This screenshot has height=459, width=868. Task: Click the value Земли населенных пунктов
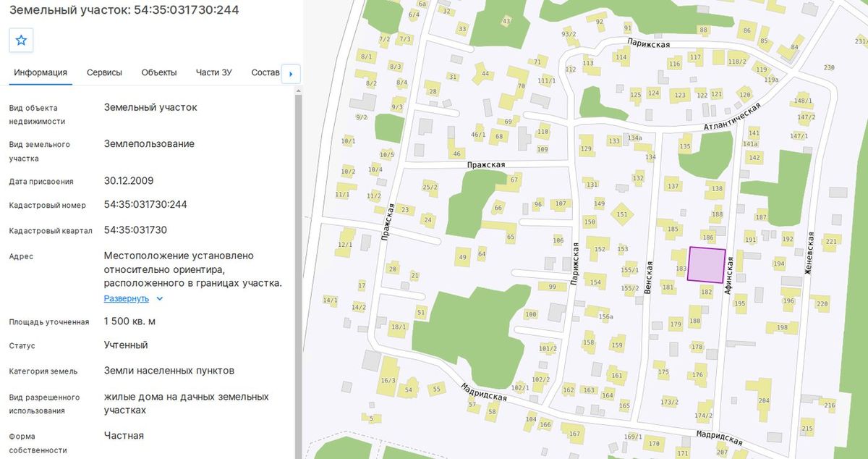[169, 370]
